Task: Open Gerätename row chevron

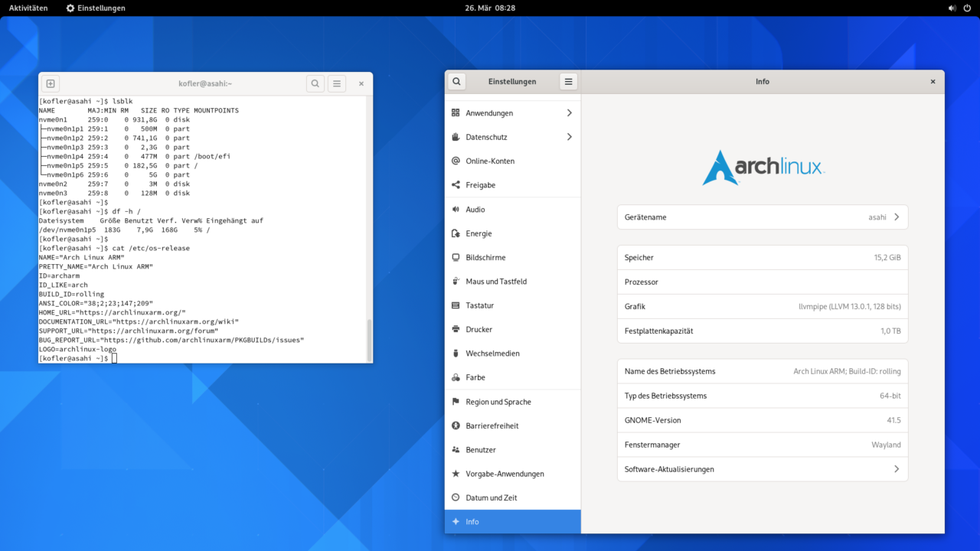Action: click(x=897, y=217)
